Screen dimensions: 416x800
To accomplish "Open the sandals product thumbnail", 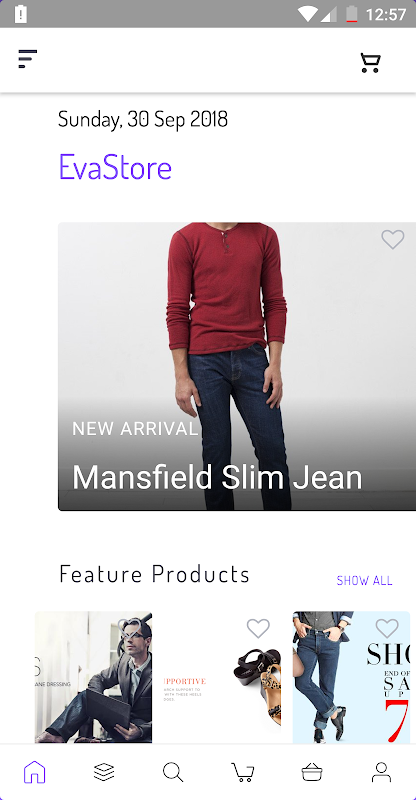I will coord(222,677).
